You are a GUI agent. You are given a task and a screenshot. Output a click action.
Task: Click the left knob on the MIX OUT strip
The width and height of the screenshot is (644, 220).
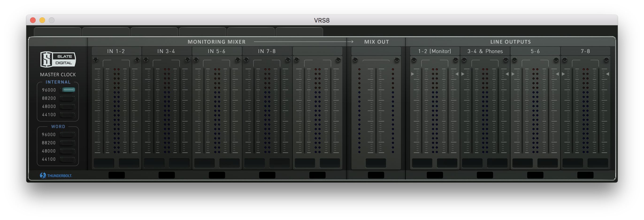point(355,60)
